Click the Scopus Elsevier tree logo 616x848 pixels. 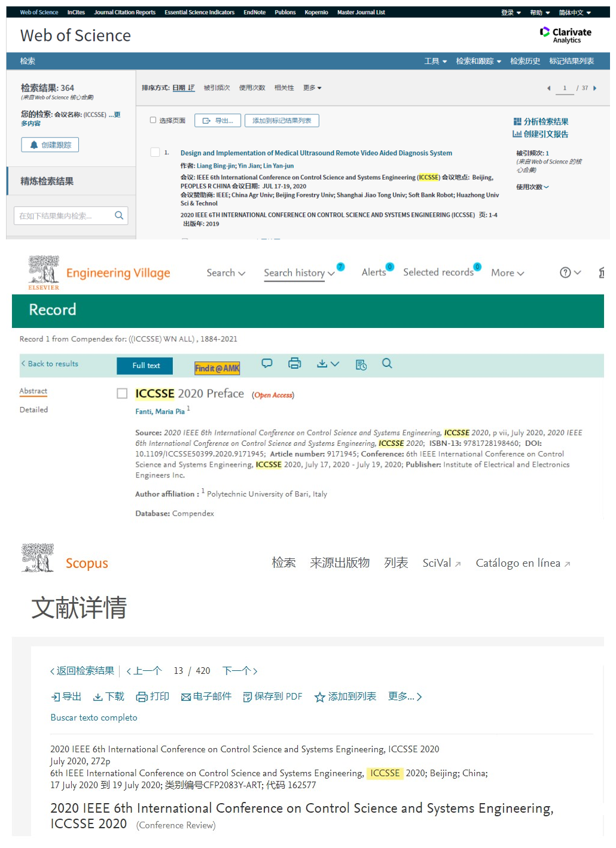tap(38, 558)
